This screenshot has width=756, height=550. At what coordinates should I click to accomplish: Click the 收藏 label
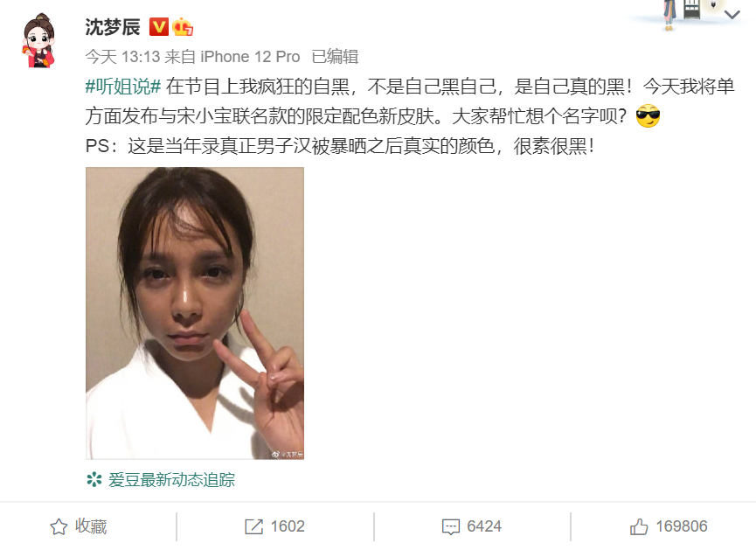coord(91,526)
